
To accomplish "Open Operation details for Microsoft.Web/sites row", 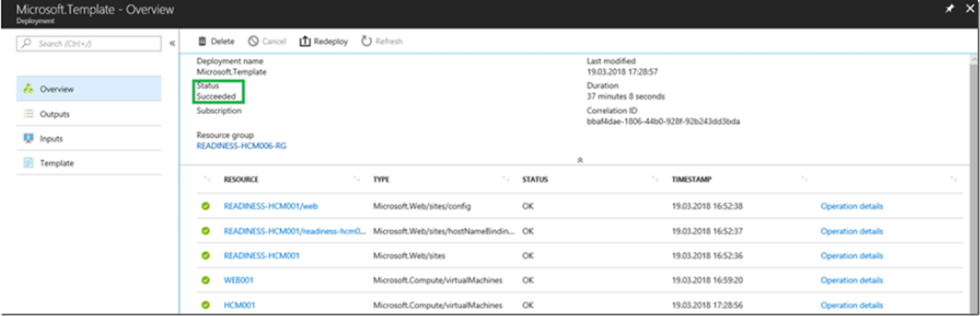I will point(852,256).
